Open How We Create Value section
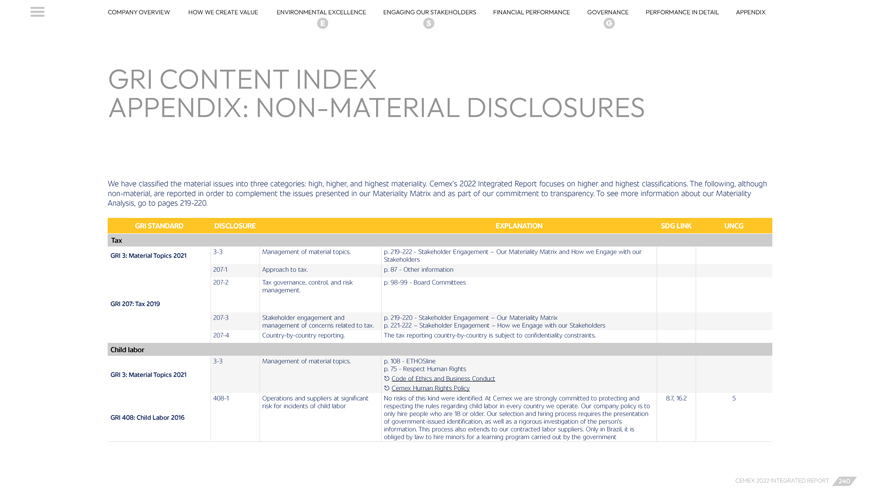The image size is (880, 495). click(223, 12)
